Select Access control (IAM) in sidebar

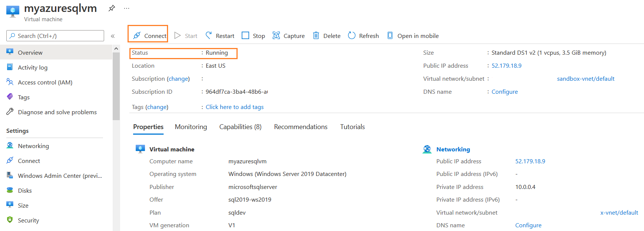45,83
